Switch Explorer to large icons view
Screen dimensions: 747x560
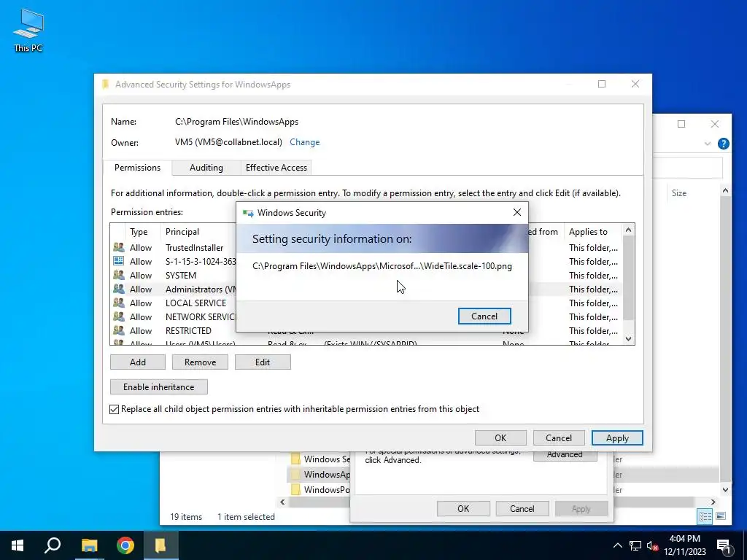[721, 516]
